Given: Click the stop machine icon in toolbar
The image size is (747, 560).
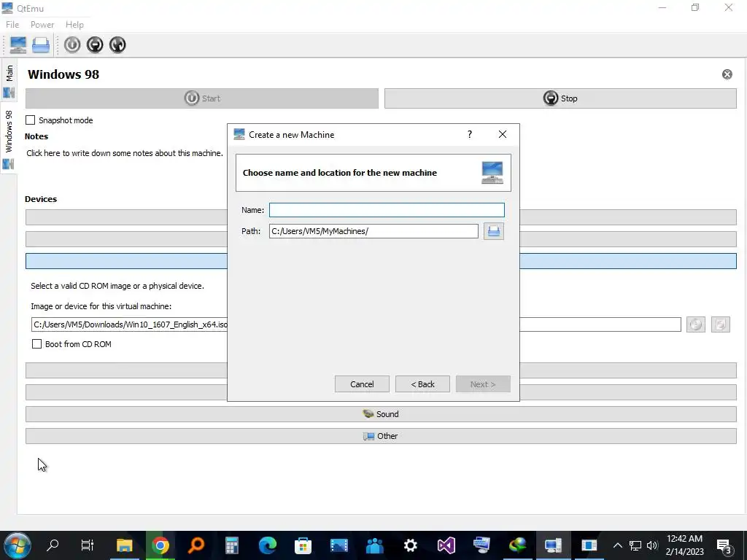Looking at the screenshot, I should (x=95, y=44).
